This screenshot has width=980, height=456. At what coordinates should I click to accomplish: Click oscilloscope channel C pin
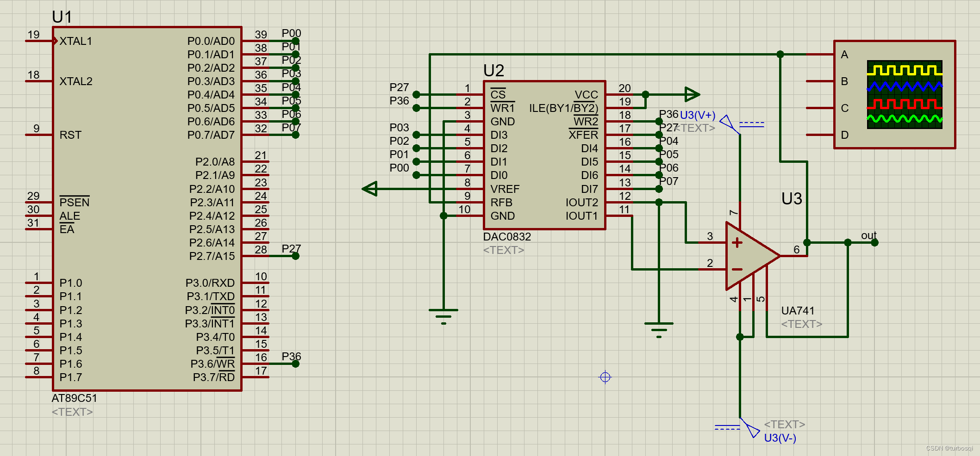coord(820,108)
